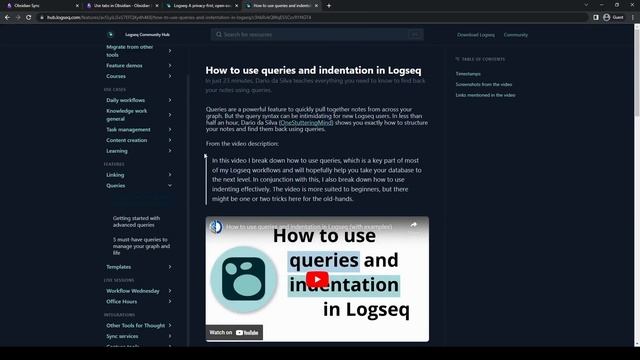This screenshot has width=640, height=360.
Task: Switch to the Logseq privacy-first tab
Action: 201,6
